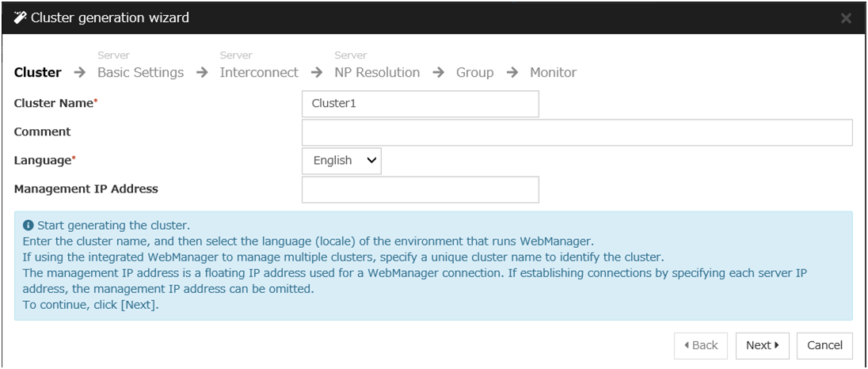Jump to the Interconnect step
The height and width of the screenshot is (369, 868).
click(x=259, y=73)
